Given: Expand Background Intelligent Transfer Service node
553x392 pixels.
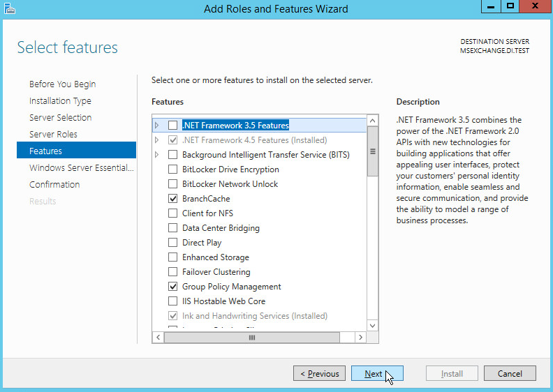Looking at the screenshot, I should coord(157,155).
